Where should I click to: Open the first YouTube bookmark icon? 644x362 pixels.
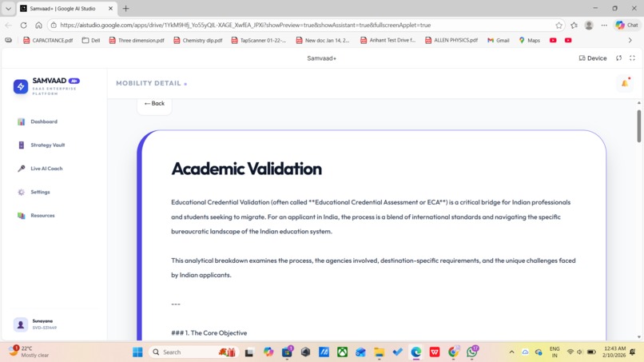click(x=553, y=40)
